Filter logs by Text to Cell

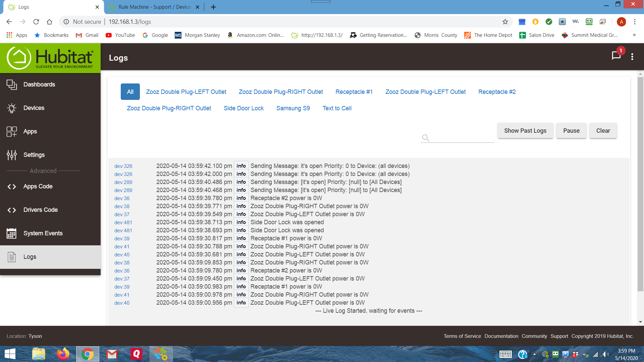[x=337, y=108]
